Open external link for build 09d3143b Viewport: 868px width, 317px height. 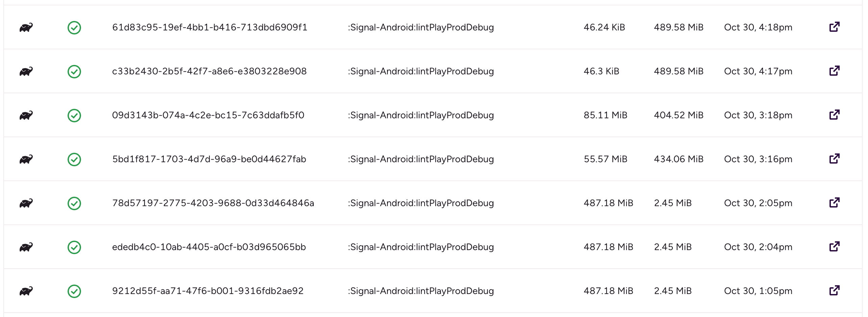click(x=834, y=115)
